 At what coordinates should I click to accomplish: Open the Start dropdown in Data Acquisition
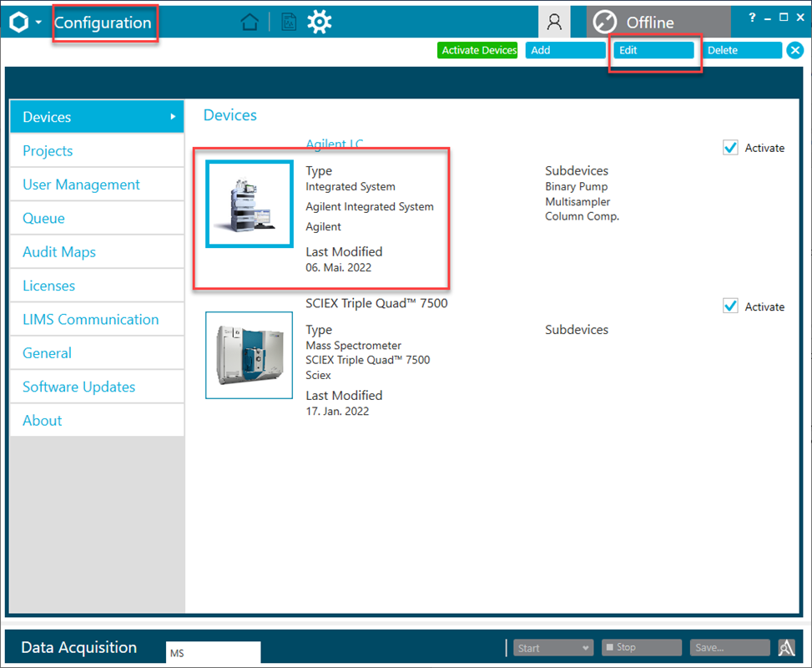pos(553,648)
